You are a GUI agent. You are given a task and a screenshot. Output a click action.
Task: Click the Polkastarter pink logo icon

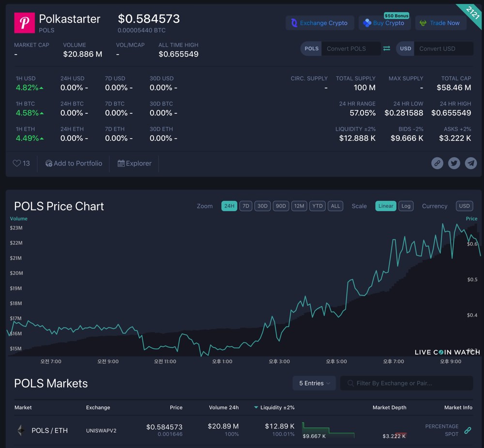(24, 23)
